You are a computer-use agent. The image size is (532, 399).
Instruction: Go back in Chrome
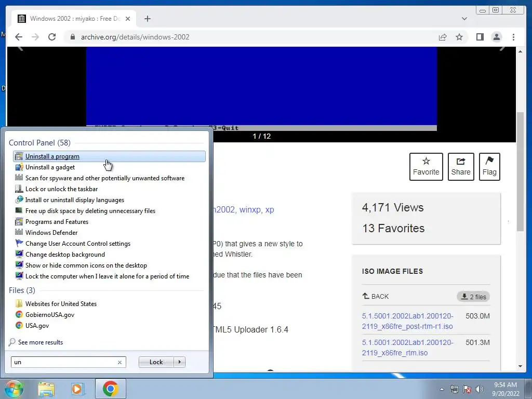[19, 37]
